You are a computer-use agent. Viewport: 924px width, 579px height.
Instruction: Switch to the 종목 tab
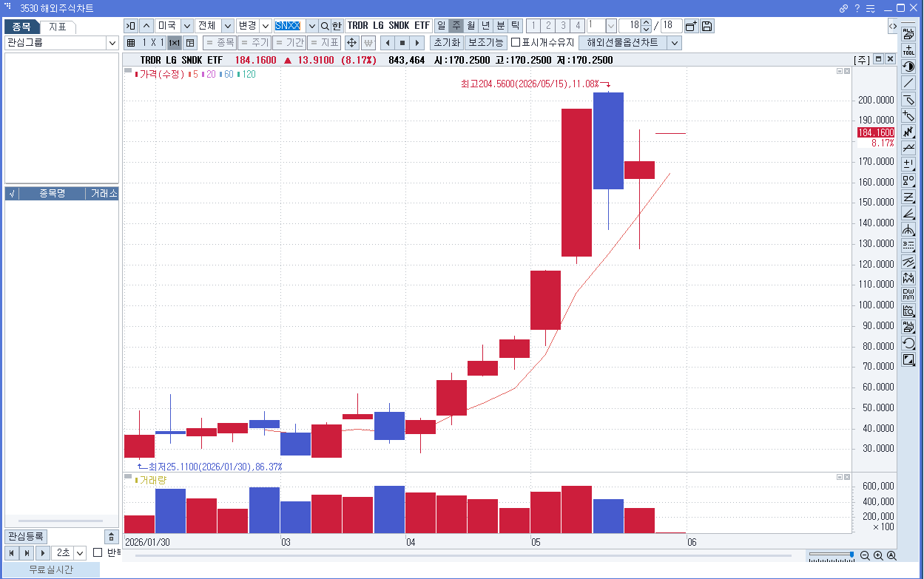tap(21, 27)
